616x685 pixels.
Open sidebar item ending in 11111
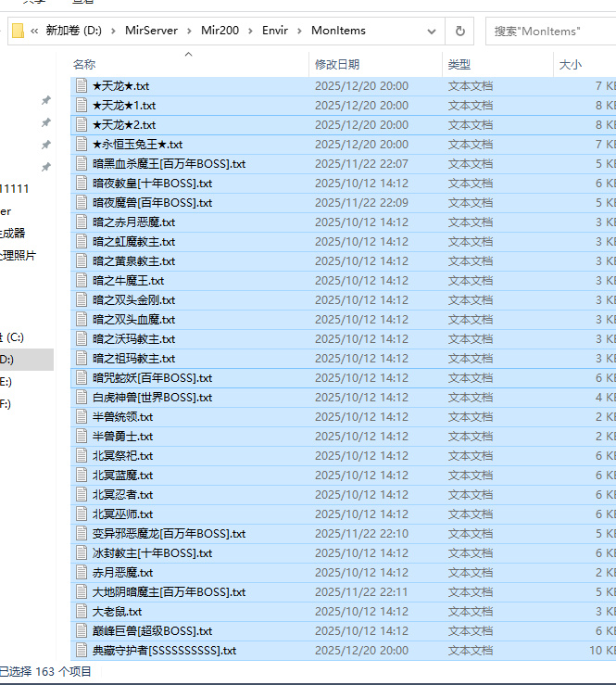(15, 189)
